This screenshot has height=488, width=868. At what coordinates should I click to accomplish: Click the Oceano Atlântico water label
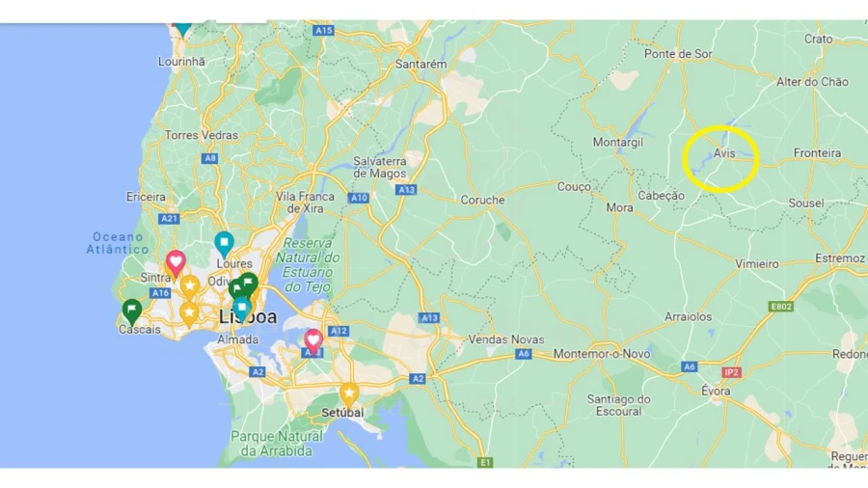click(118, 243)
